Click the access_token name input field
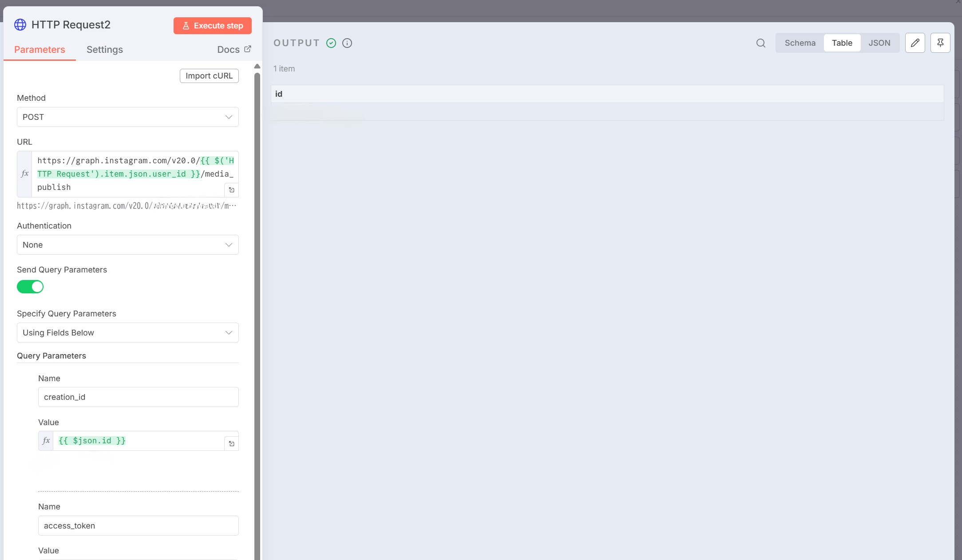The image size is (962, 560). tap(139, 526)
